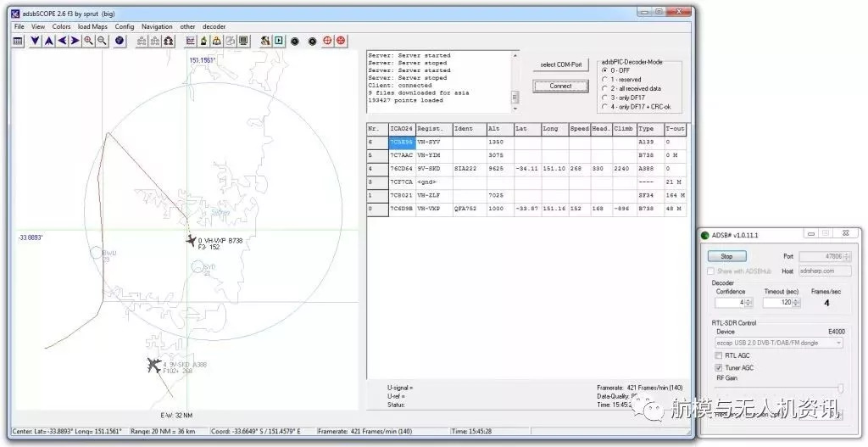Enable the RTL AGC checkbox
The image size is (868, 447).
[x=719, y=355]
